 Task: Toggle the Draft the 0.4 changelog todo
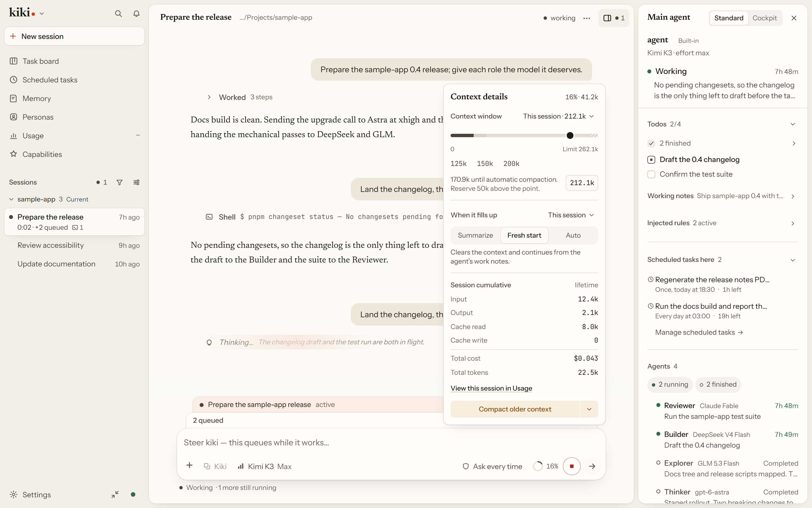(x=651, y=159)
